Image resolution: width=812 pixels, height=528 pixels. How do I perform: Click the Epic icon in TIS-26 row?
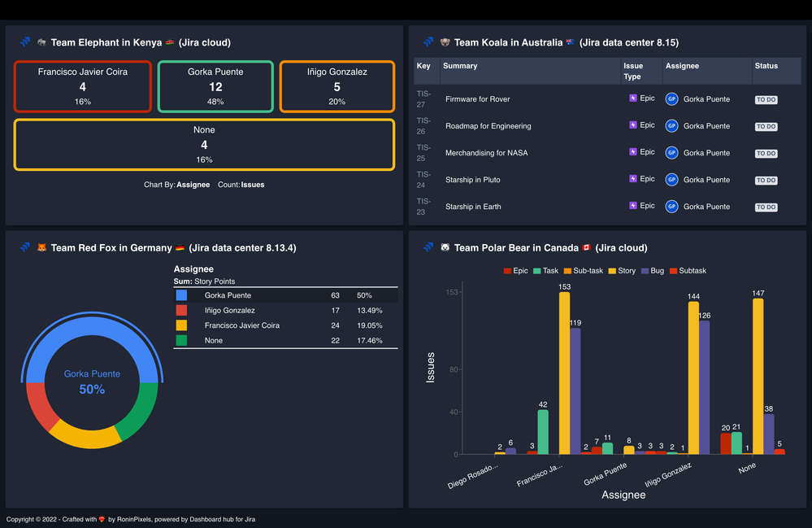[x=633, y=124]
